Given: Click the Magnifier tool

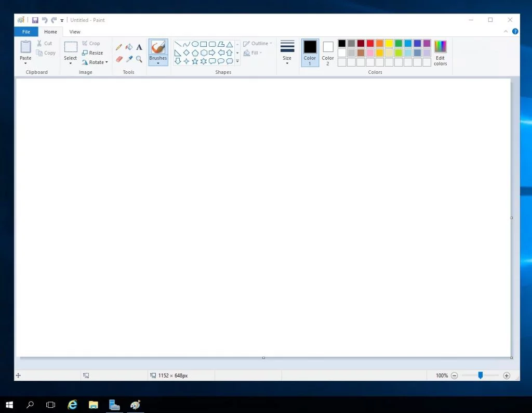Looking at the screenshot, I should tap(139, 59).
